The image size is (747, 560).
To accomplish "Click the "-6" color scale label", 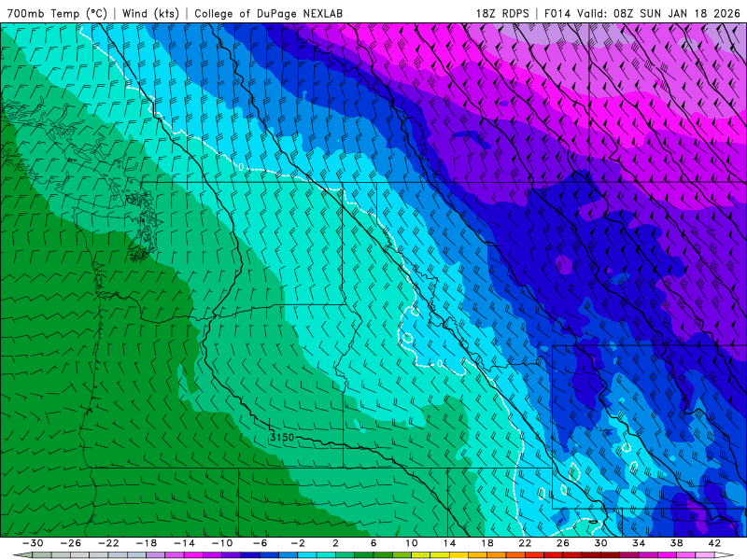I will tap(261, 543).
